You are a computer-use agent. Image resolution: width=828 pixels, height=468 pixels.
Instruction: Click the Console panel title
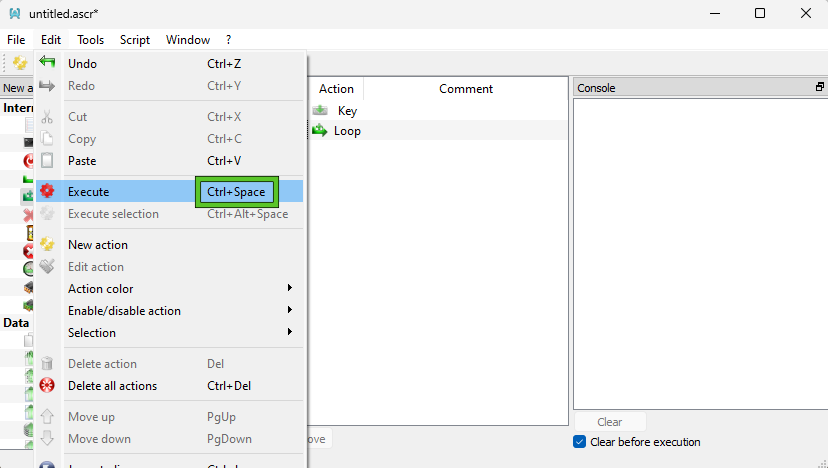point(596,88)
